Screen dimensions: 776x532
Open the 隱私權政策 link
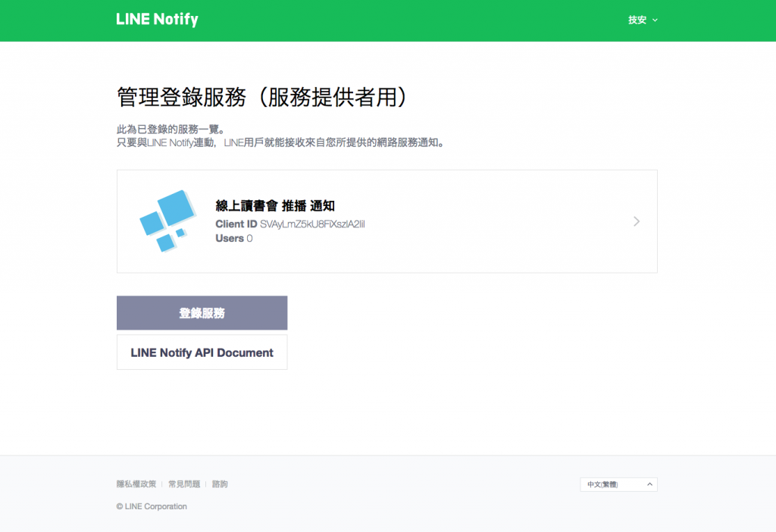[136, 484]
